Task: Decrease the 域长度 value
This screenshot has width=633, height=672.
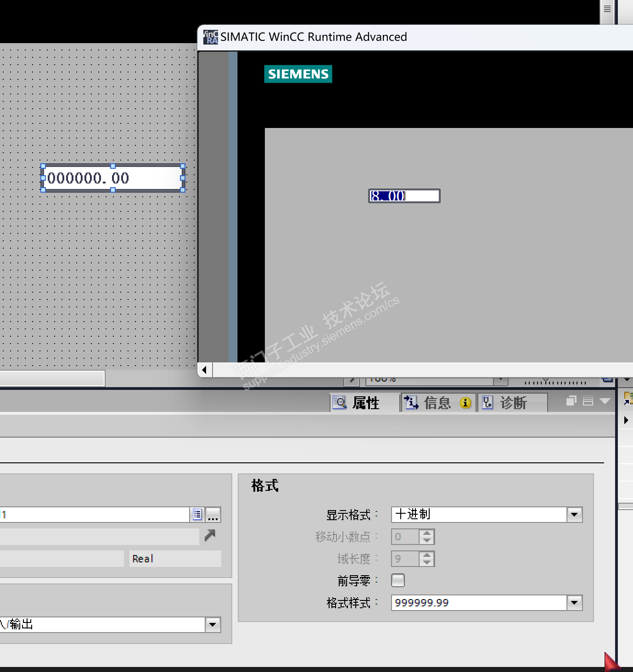Action: [427, 562]
